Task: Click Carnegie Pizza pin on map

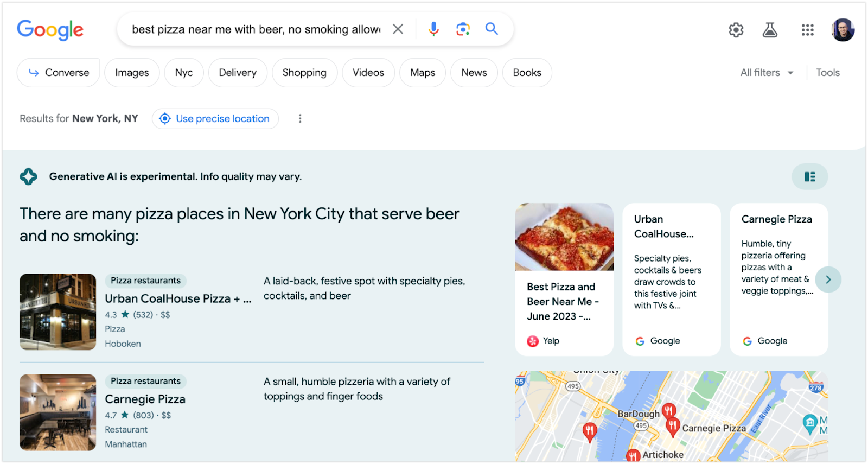Action: click(x=673, y=427)
